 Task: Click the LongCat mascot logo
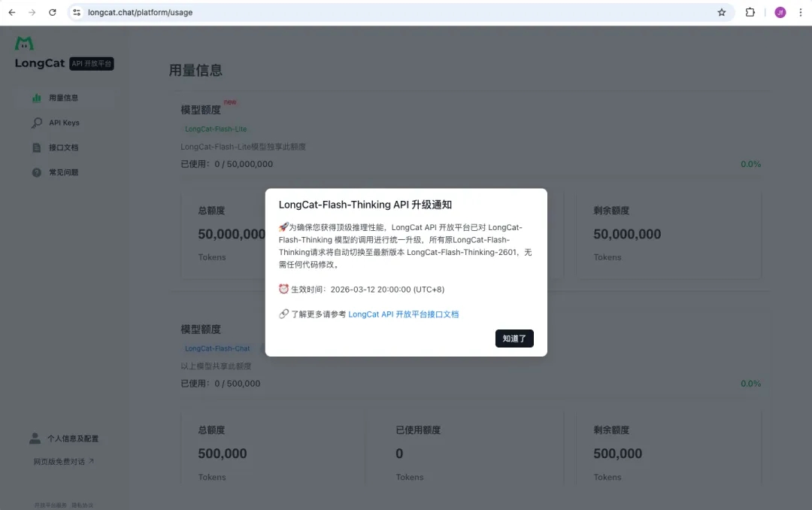coord(23,43)
